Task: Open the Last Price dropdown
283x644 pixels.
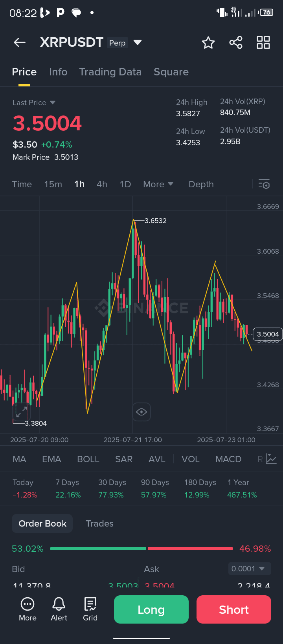Action: [34, 102]
